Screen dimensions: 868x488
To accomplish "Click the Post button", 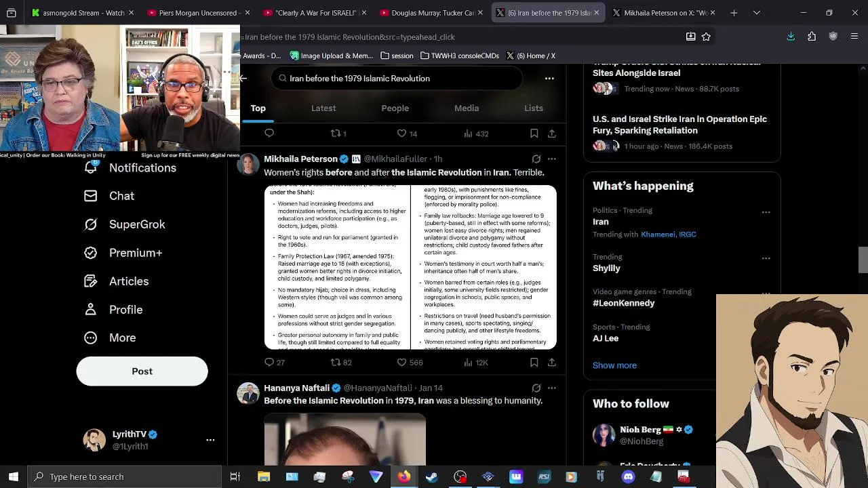I will click(142, 371).
